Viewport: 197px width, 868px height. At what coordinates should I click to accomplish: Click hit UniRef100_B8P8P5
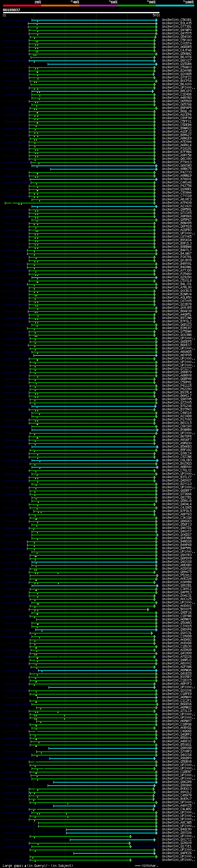[x=177, y=108]
